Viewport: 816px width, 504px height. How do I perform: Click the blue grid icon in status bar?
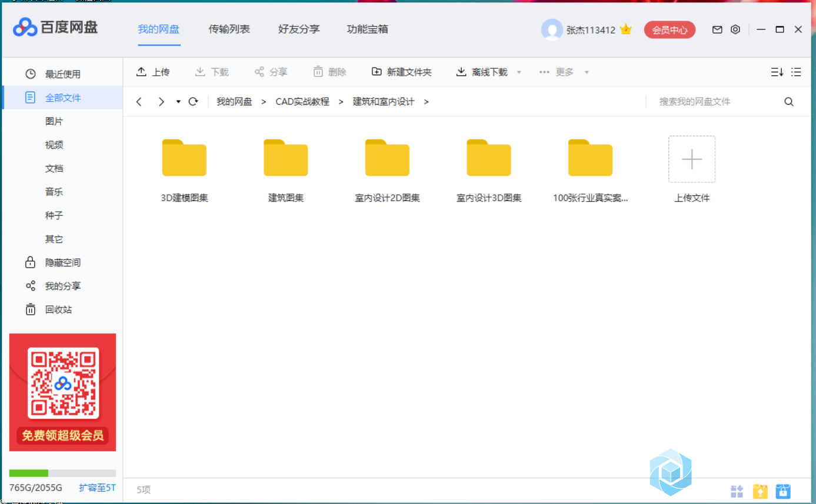tap(737, 490)
